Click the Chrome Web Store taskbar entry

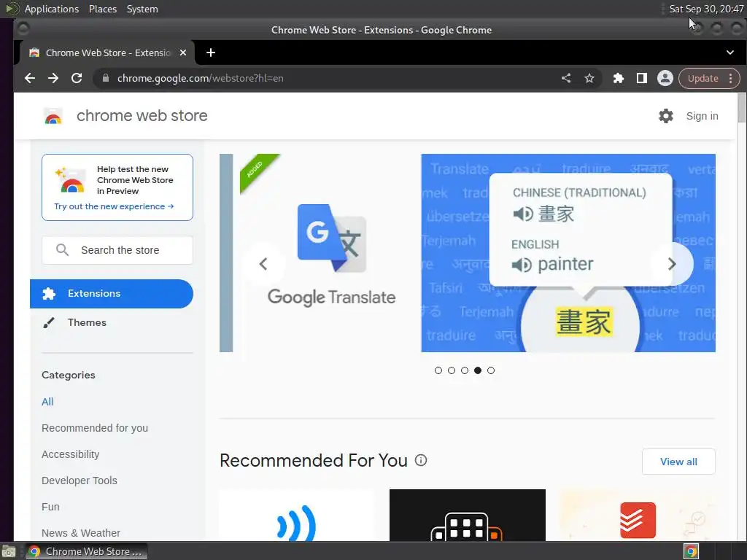86,551
